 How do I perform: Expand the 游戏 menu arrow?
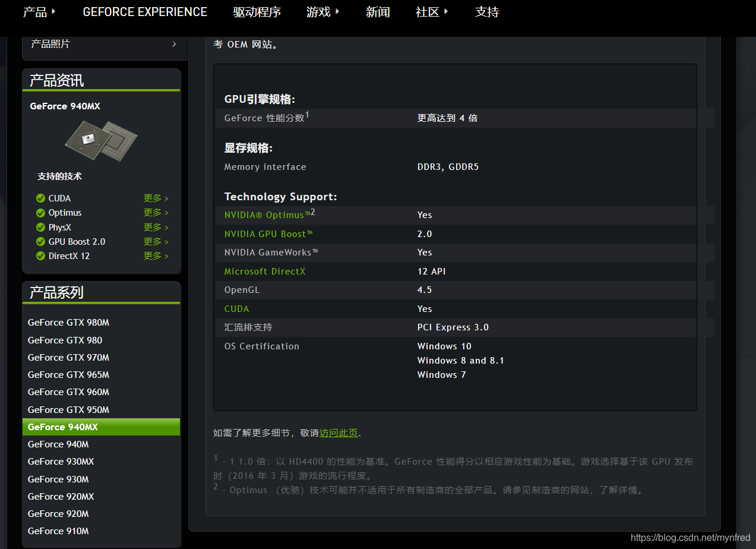(338, 11)
